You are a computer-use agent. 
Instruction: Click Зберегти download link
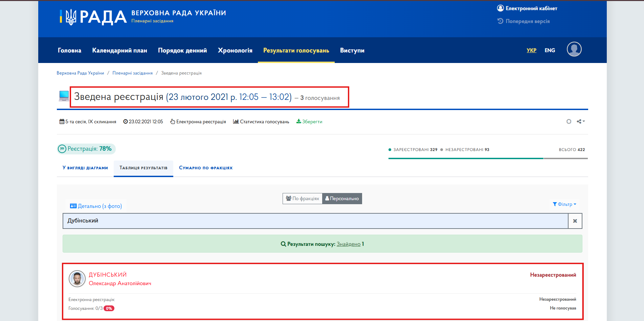[x=309, y=122]
